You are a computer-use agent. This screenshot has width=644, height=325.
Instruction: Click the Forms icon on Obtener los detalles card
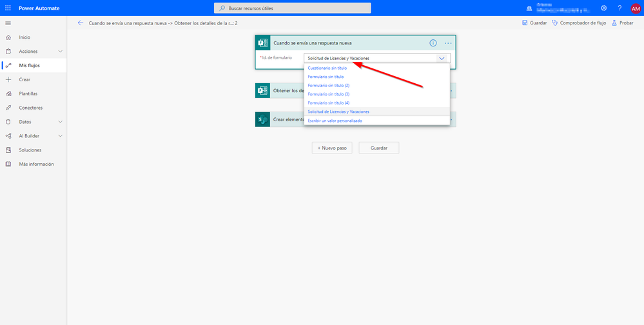tap(263, 90)
